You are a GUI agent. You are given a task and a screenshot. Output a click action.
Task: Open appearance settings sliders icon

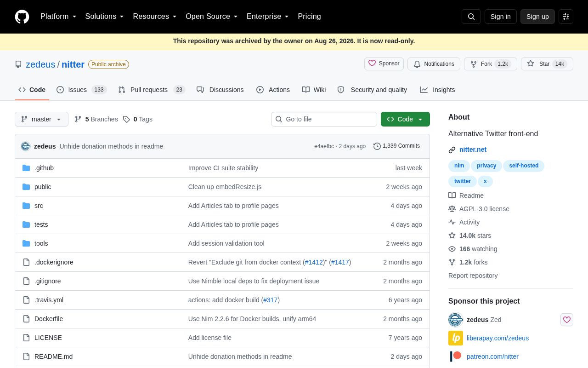[566, 17]
